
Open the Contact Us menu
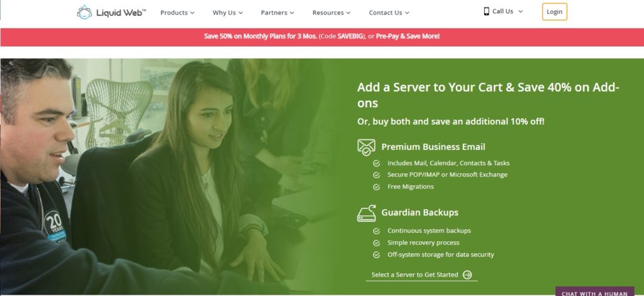pyautogui.click(x=389, y=13)
